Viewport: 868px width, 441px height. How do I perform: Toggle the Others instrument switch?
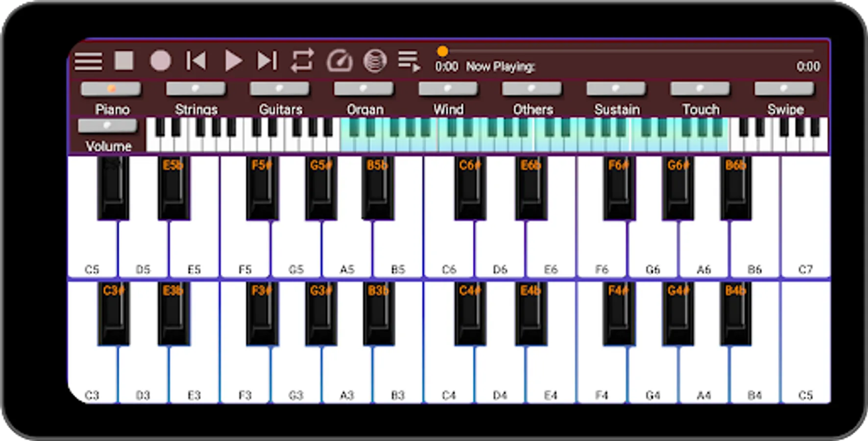point(532,89)
